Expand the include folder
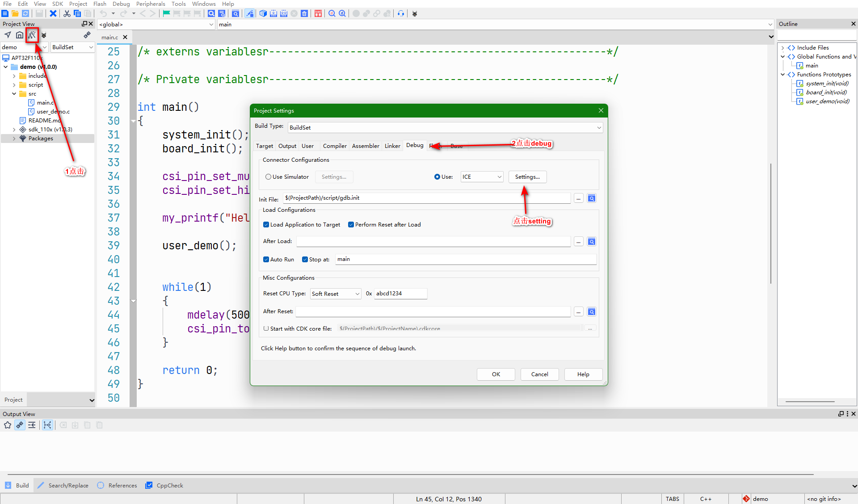The height and width of the screenshot is (504, 858). (x=14, y=76)
